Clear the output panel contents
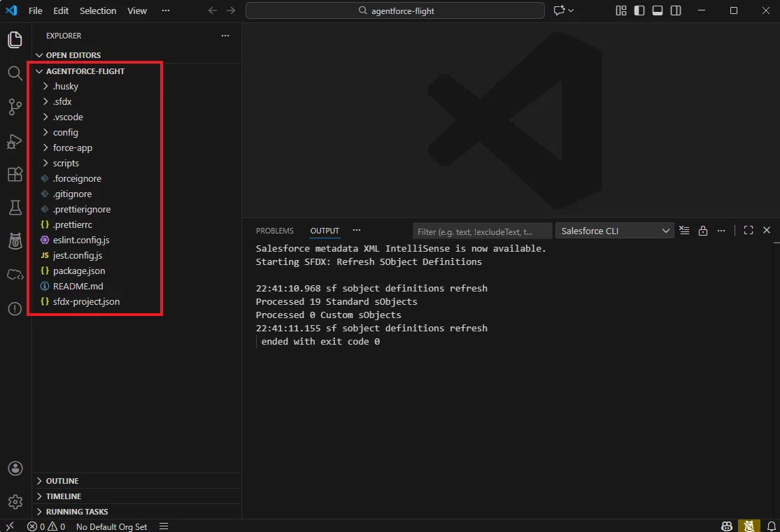This screenshot has height=532, width=780. tap(684, 231)
